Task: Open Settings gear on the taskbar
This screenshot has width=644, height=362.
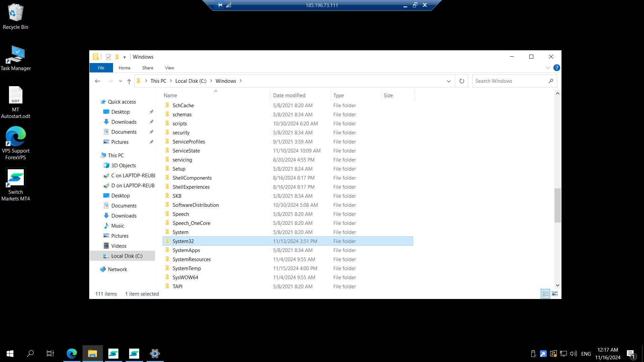Action: click(155, 354)
